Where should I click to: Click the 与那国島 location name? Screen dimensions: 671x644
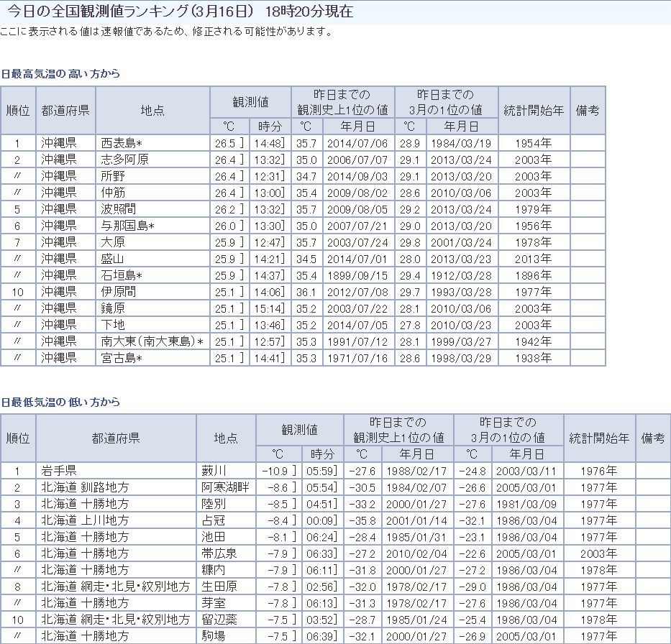tap(127, 226)
